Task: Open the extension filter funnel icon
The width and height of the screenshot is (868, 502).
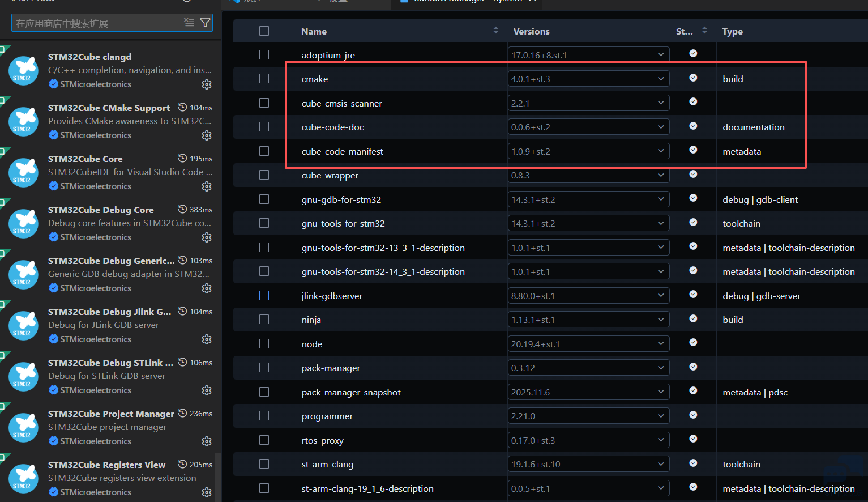Action: click(206, 23)
